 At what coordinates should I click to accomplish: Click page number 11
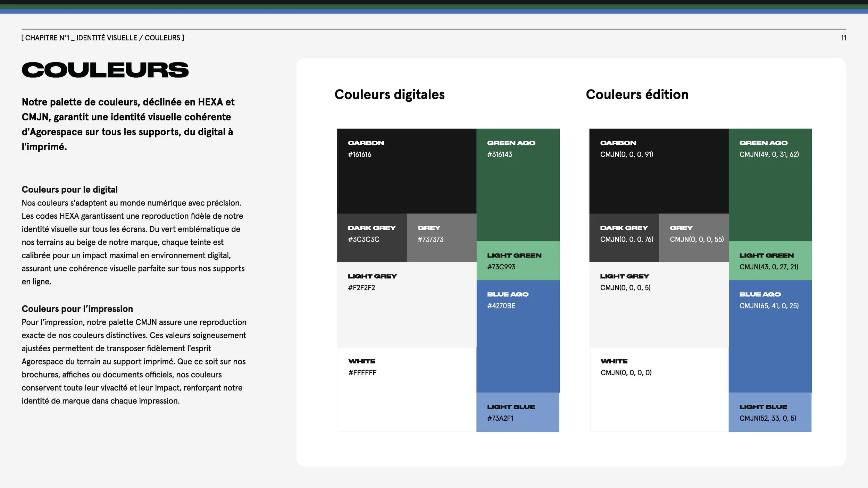click(x=843, y=38)
